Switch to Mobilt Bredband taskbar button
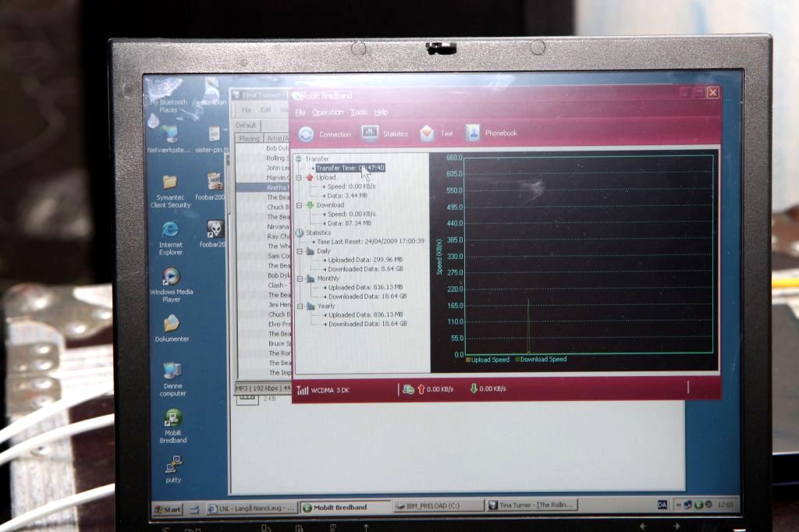Image resolution: width=799 pixels, height=532 pixels. [345, 508]
